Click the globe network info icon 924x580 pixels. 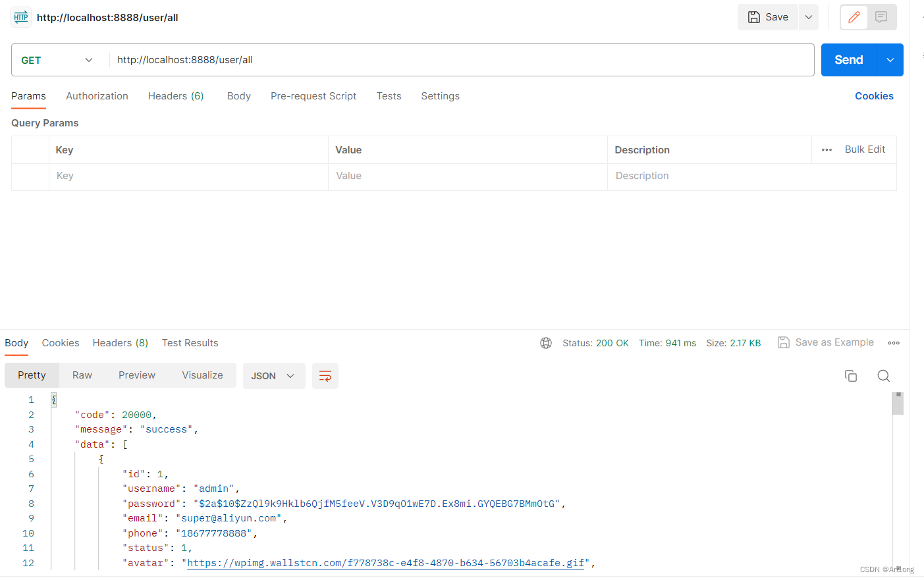(546, 342)
